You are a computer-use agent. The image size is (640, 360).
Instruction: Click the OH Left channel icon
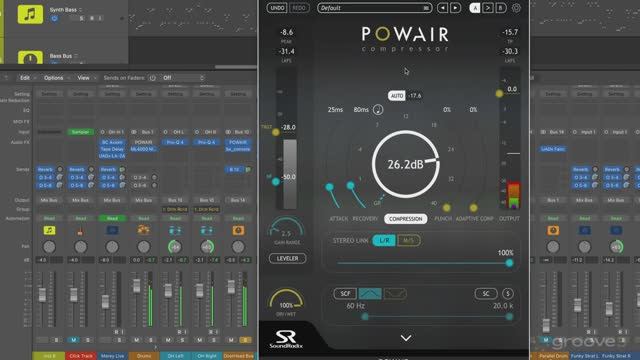pyautogui.click(x=175, y=231)
